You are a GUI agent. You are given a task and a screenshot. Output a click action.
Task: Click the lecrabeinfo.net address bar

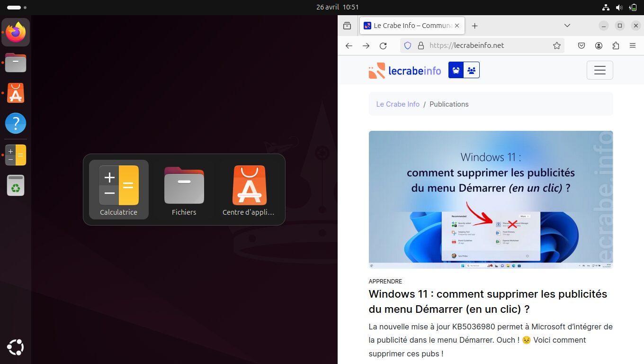click(x=482, y=45)
